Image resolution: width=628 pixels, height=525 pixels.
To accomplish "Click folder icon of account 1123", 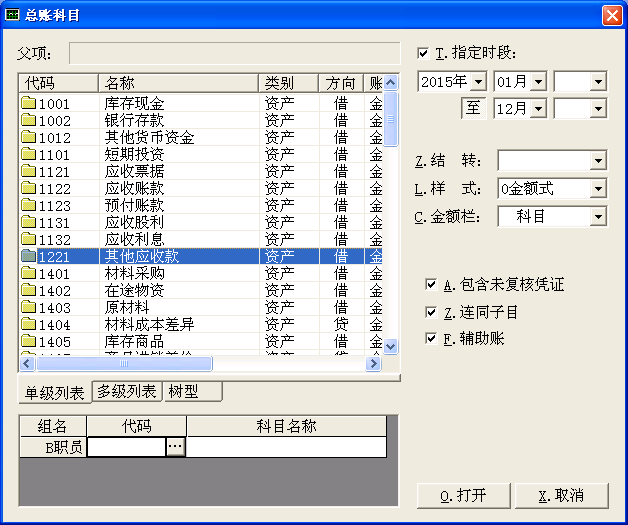I will point(28,205).
